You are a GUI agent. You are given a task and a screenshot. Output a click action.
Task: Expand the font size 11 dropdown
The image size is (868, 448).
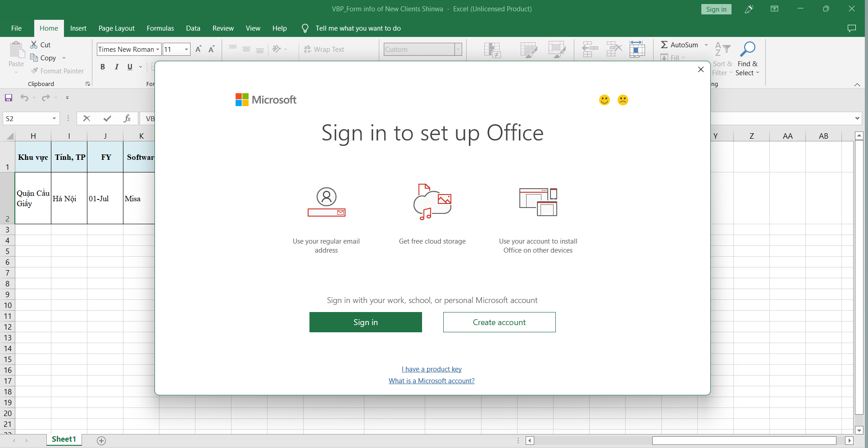186,50
